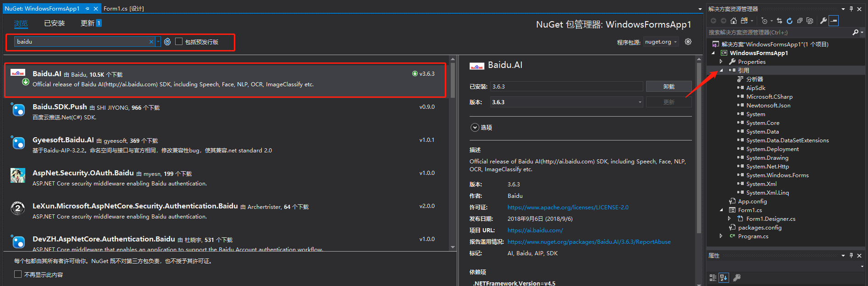Check Do not show this again box
The height and width of the screenshot is (286, 868).
18,274
